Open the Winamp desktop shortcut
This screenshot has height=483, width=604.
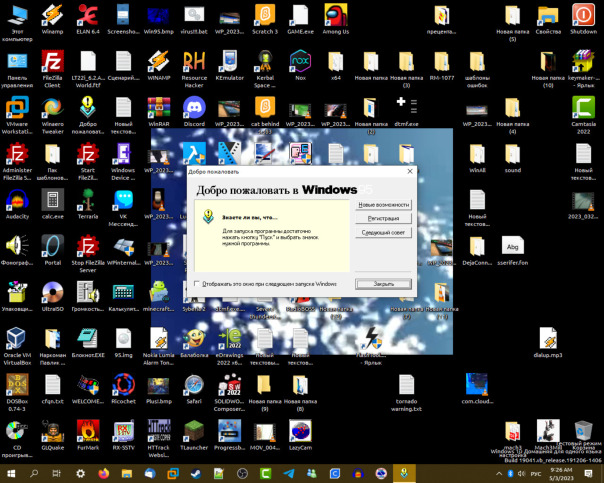point(52,18)
